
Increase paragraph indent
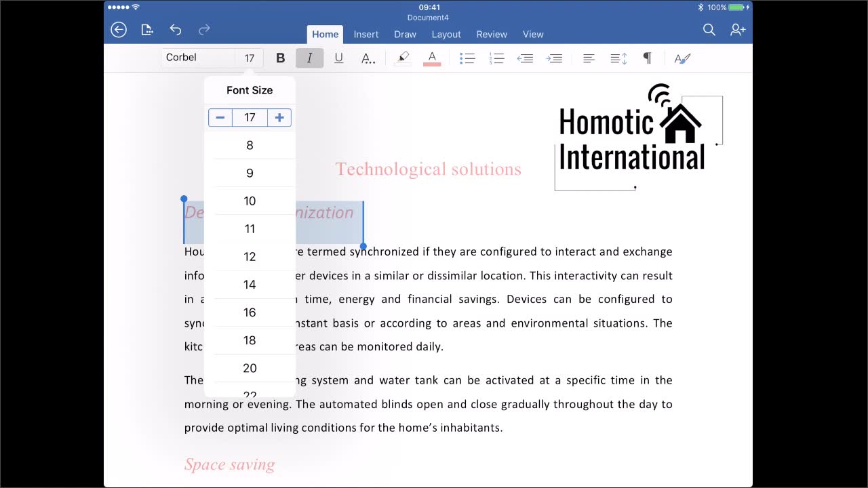click(555, 58)
